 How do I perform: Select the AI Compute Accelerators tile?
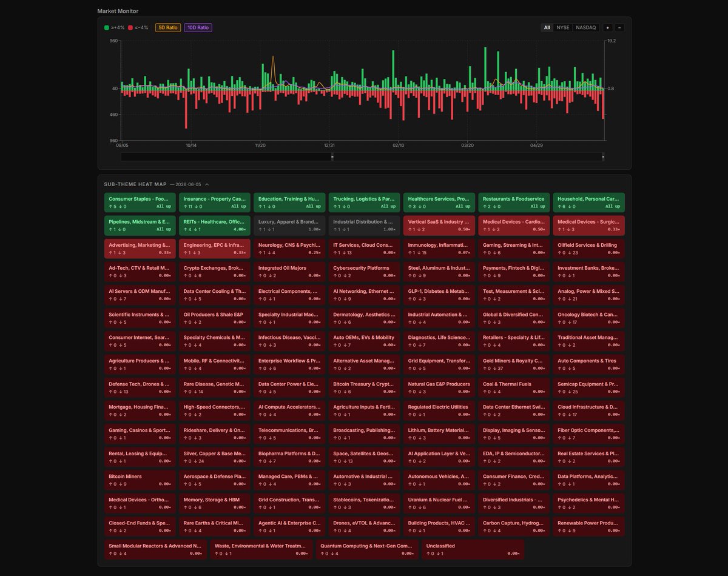(x=289, y=411)
